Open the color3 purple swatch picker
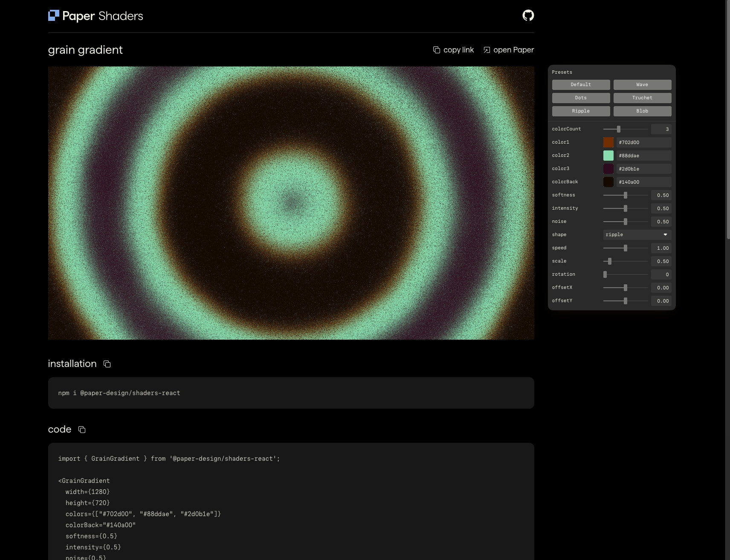The image size is (730, 560). pyautogui.click(x=608, y=169)
